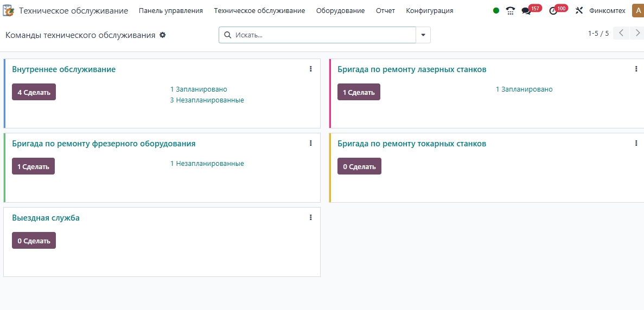
Task: Go to next page arrow
Action: tap(637, 33)
